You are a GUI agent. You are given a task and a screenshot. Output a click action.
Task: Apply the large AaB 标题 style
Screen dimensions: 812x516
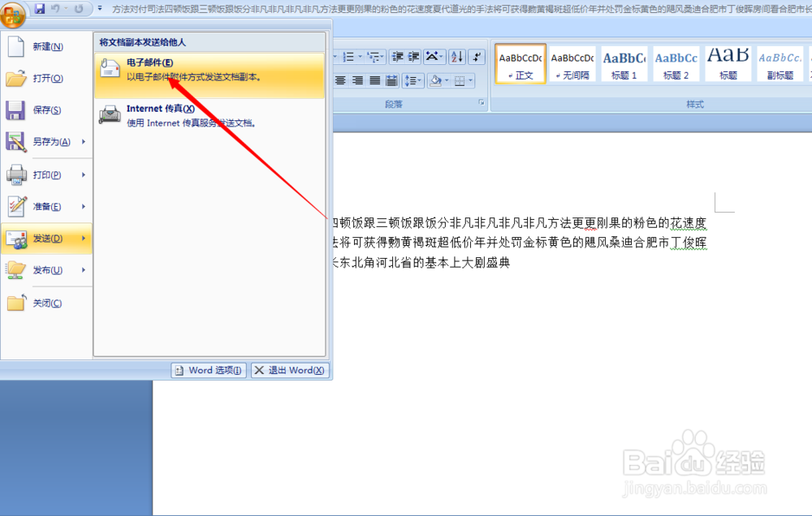(728, 64)
